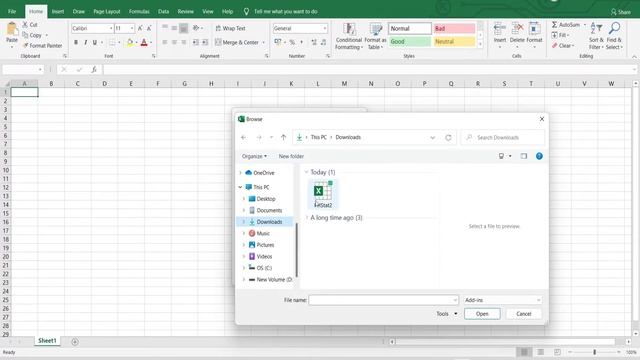Click the Clear eraser icon
The image size is (640, 360).
554,46
